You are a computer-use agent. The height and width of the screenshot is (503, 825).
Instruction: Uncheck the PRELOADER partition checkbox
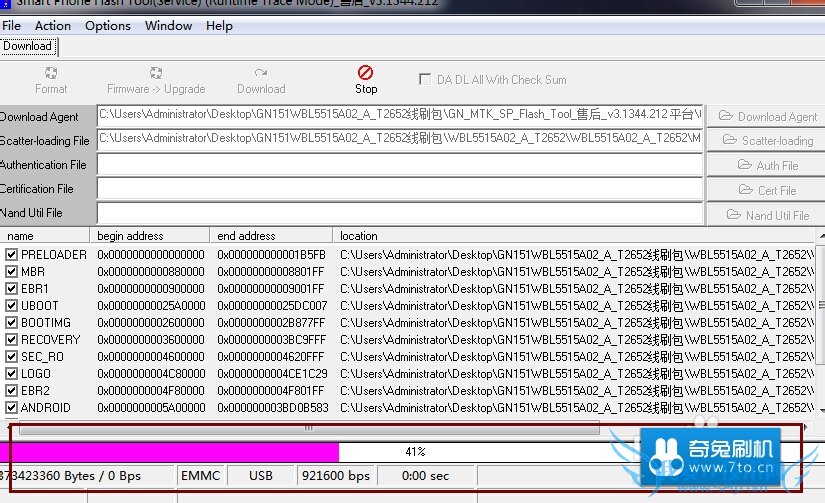click(x=12, y=255)
